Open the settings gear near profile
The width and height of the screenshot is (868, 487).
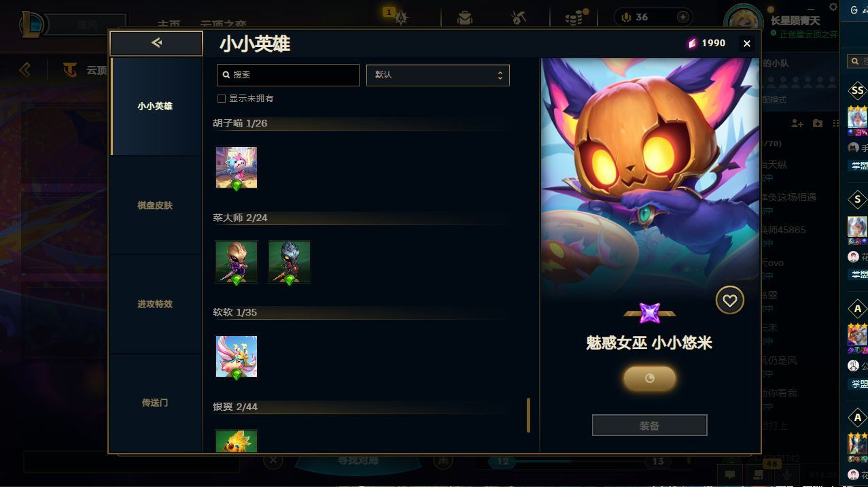833,7
